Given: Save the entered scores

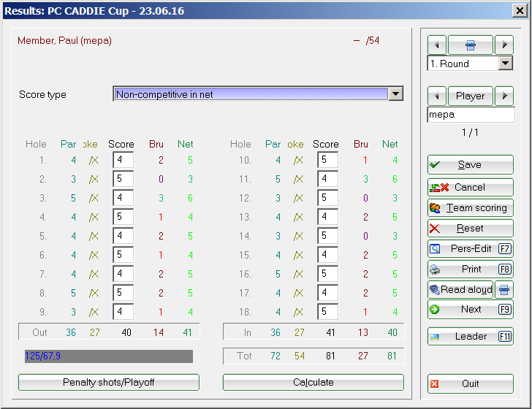Looking at the screenshot, I should 471,165.
